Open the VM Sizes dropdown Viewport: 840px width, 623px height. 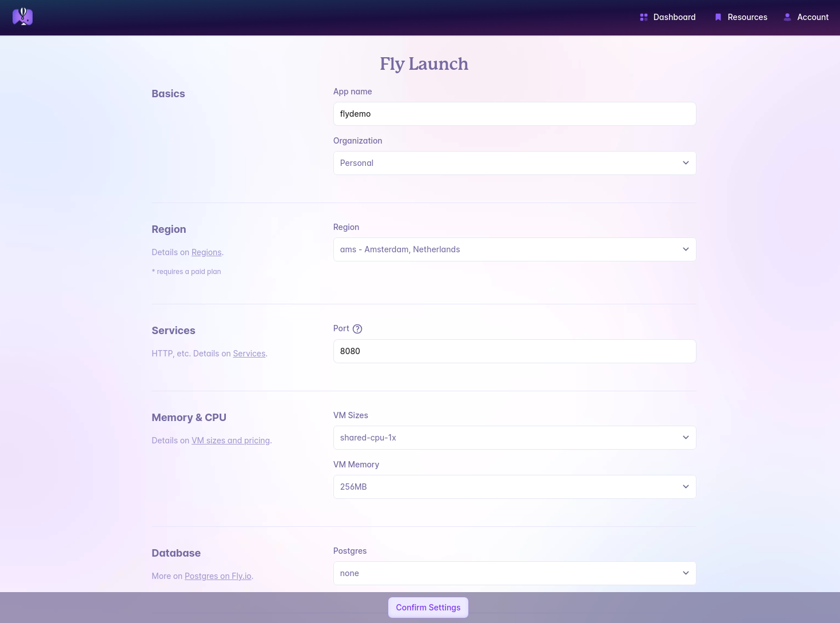click(x=515, y=438)
